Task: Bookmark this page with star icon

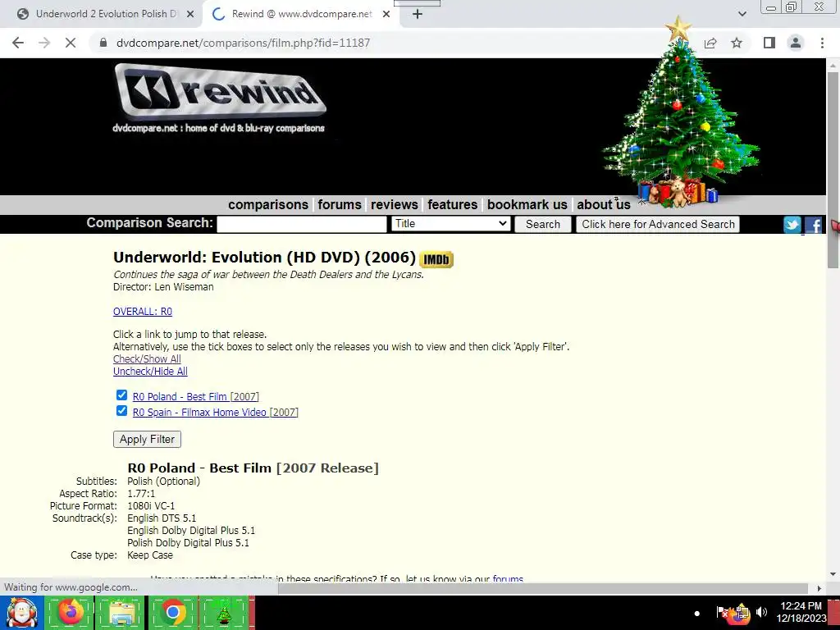Action: pos(737,43)
